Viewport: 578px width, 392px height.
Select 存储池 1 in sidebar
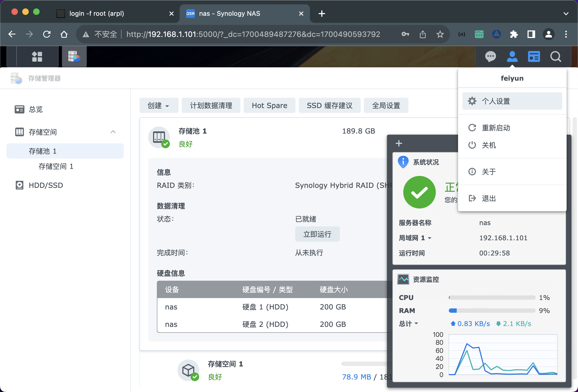click(x=65, y=151)
